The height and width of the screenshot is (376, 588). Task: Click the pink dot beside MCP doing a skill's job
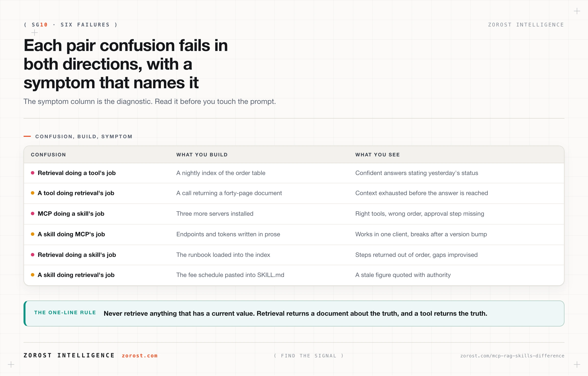click(x=33, y=213)
